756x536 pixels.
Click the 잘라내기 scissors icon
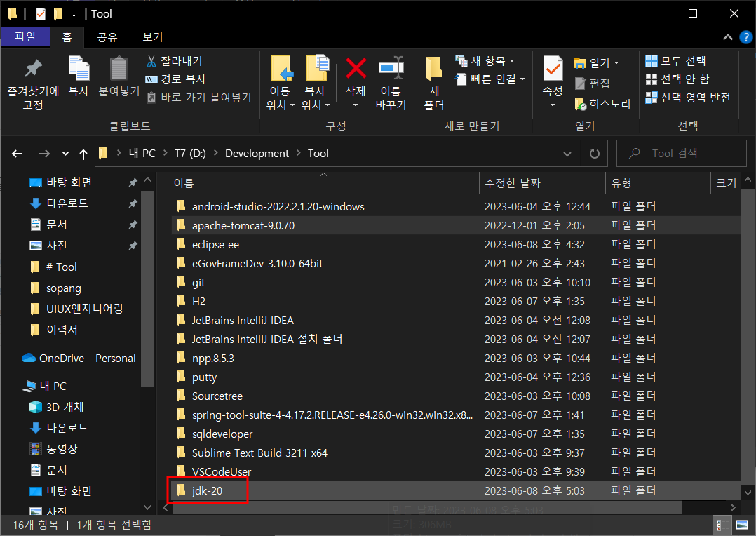pos(151,61)
